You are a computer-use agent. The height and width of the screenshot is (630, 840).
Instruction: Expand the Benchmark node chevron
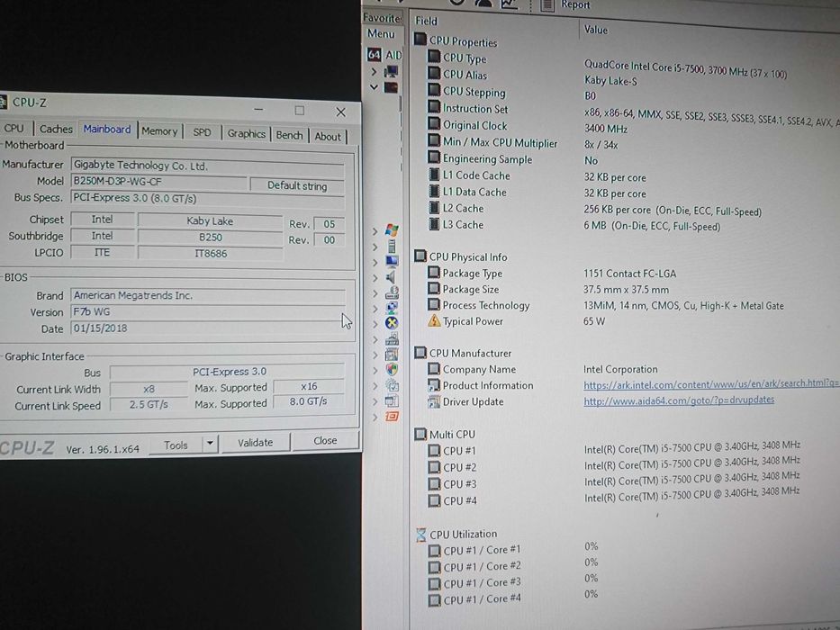coord(375,417)
